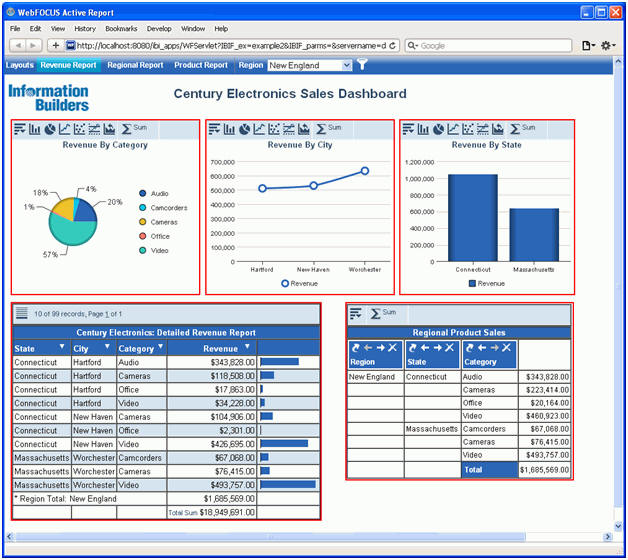Open browser settings gear menu
This screenshot has height=560, width=628.
pos(608,45)
